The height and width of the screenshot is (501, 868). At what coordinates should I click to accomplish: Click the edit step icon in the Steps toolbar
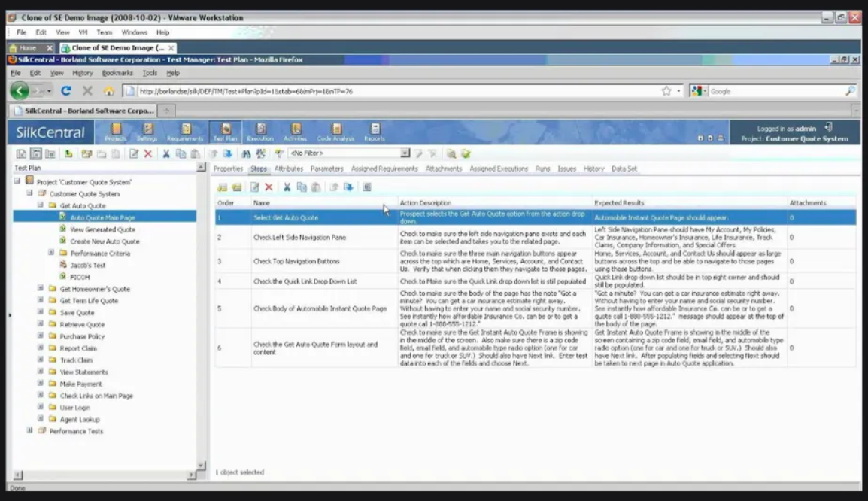coord(254,187)
